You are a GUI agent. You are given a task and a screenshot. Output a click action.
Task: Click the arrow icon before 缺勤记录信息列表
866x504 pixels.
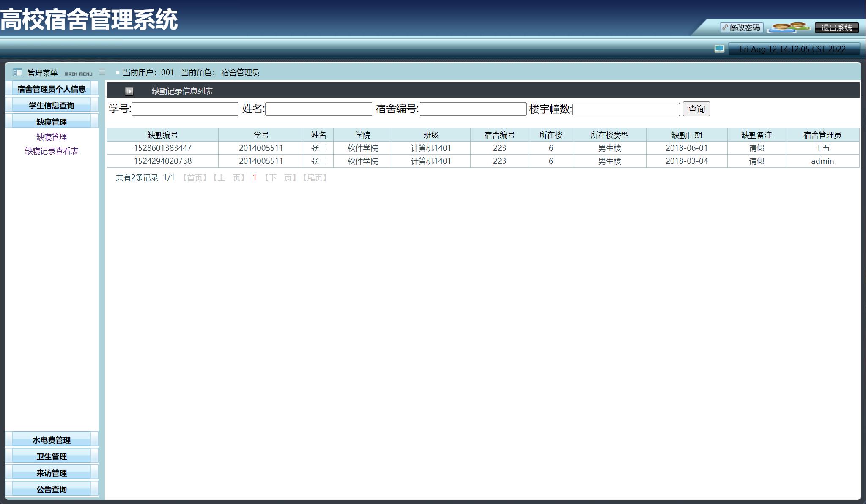129,91
